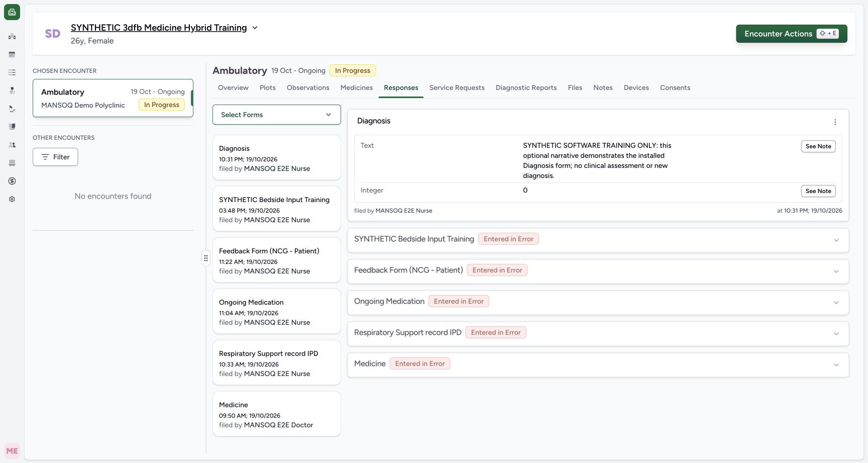Open the users group icon in sidebar
This screenshot has height=463, width=868.
coord(12,145)
